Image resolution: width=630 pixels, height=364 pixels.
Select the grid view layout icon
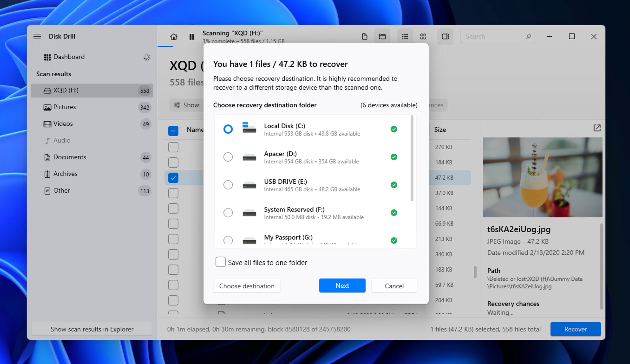coord(423,36)
